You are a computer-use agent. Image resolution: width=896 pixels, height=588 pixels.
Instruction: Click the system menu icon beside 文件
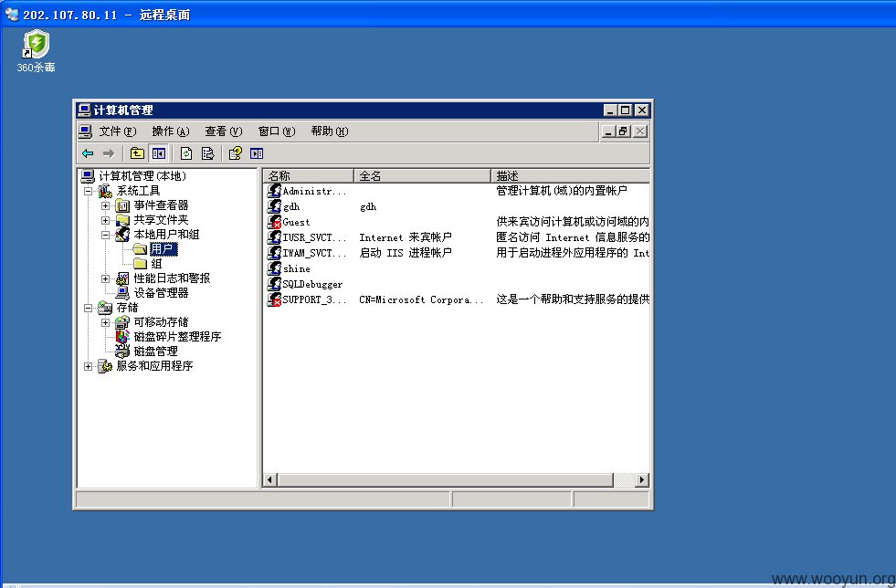(x=85, y=131)
